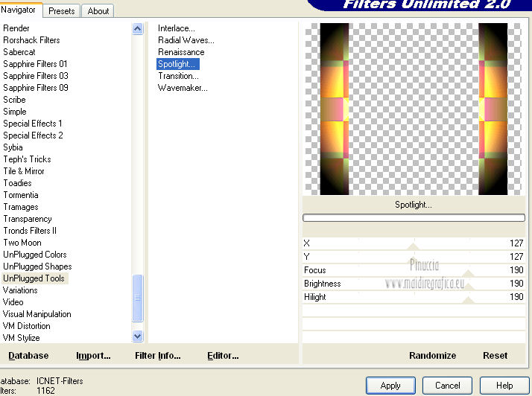Choose the Spotlight... filter

click(178, 64)
